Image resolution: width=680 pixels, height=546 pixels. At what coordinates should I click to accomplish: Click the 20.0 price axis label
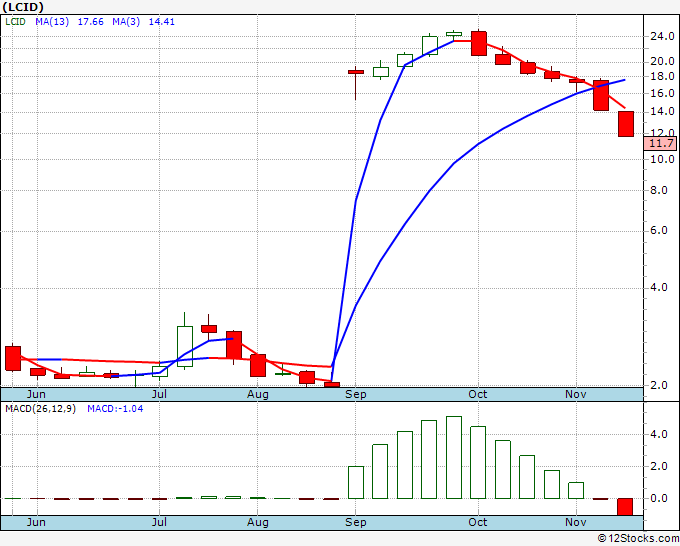pyautogui.click(x=662, y=61)
